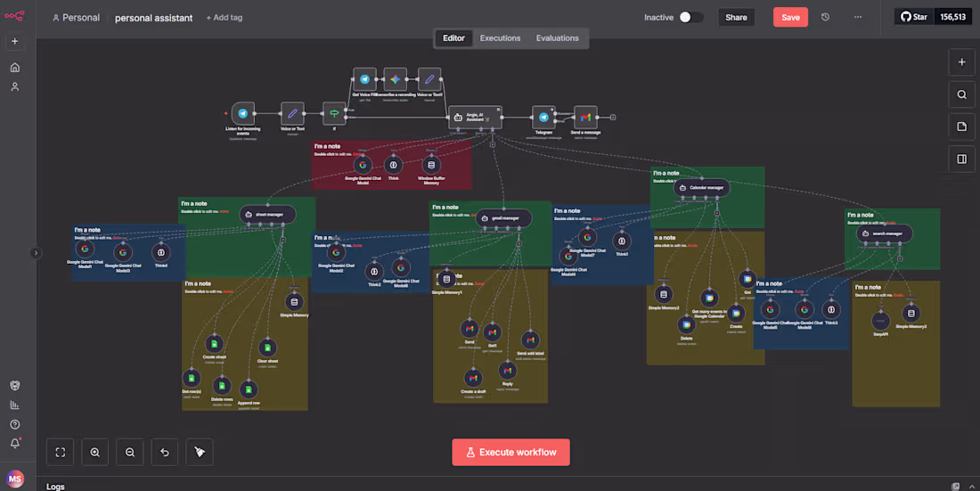Image resolution: width=980 pixels, height=491 pixels.
Task: Switch to the Evaluations tab
Action: (557, 38)
